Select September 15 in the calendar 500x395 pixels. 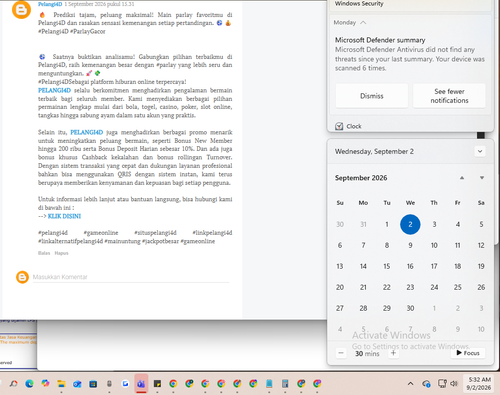387,266
